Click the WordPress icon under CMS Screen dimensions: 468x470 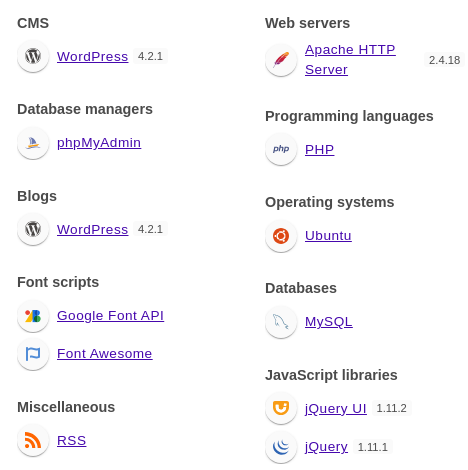click(33, 56)
